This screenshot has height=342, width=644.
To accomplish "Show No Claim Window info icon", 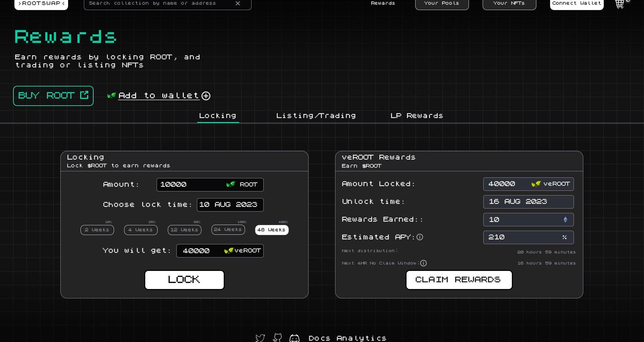I will (423, 263).
